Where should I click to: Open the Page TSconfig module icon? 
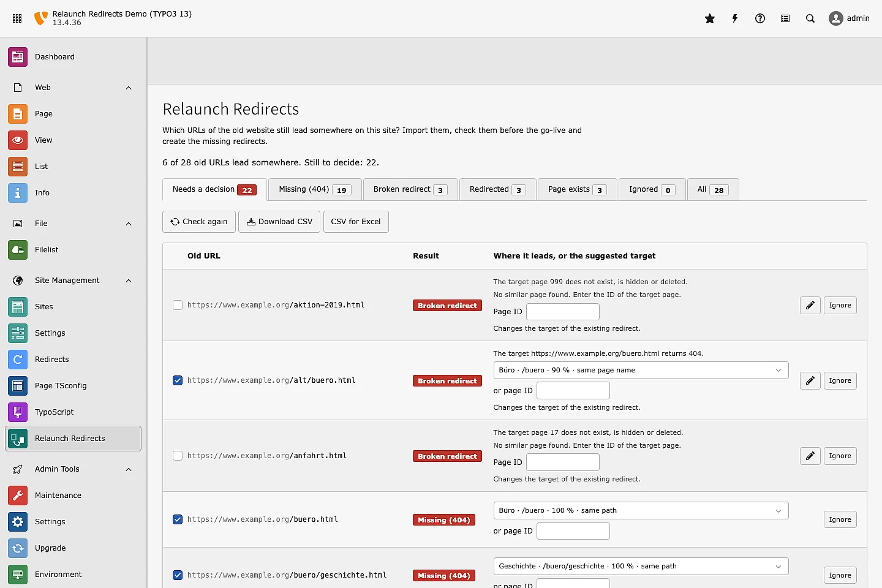[x=18, y=386]
